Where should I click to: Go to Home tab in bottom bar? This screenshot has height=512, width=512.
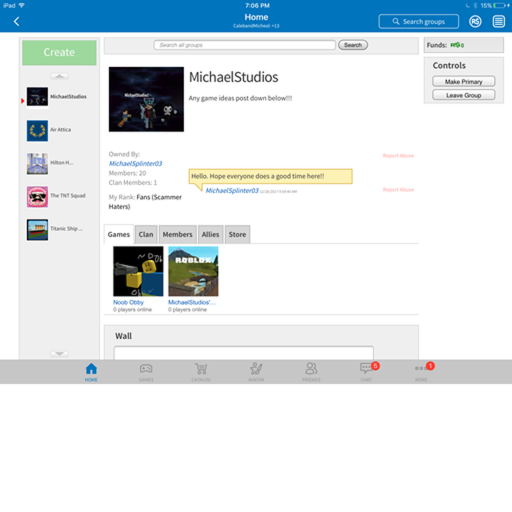pos(91,372)
